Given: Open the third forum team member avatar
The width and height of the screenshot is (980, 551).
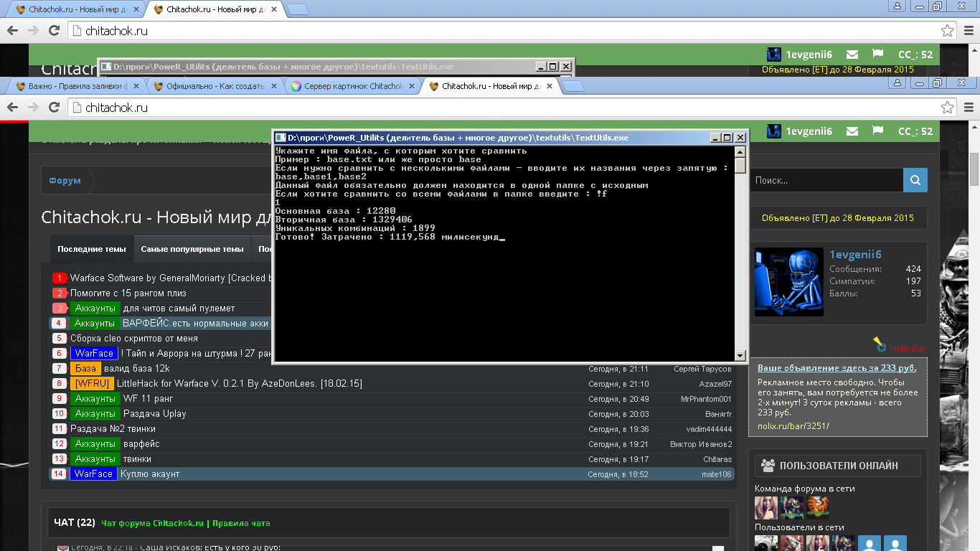Looking at the screenshot, I should pyautogui.click(x=818, y=507).
